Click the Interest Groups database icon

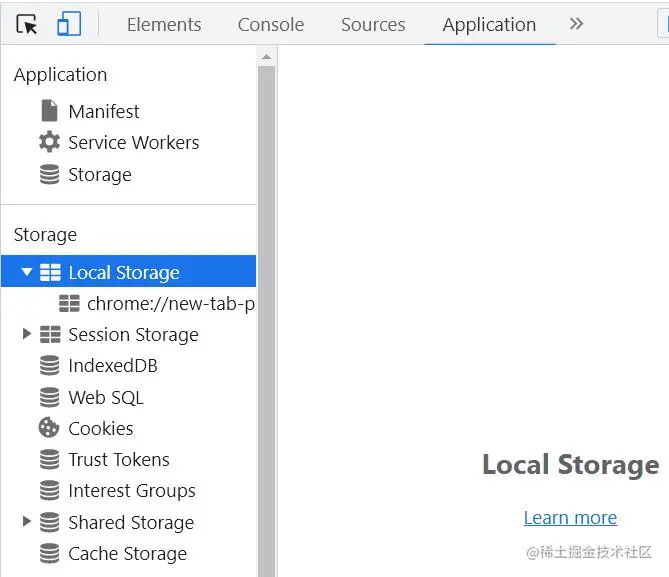pos(49,491)
